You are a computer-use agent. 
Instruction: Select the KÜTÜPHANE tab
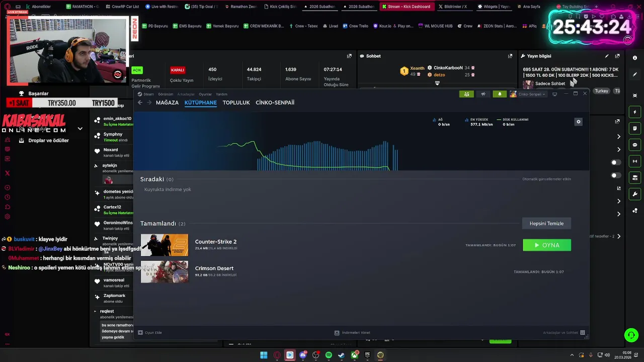pos(200,103)
